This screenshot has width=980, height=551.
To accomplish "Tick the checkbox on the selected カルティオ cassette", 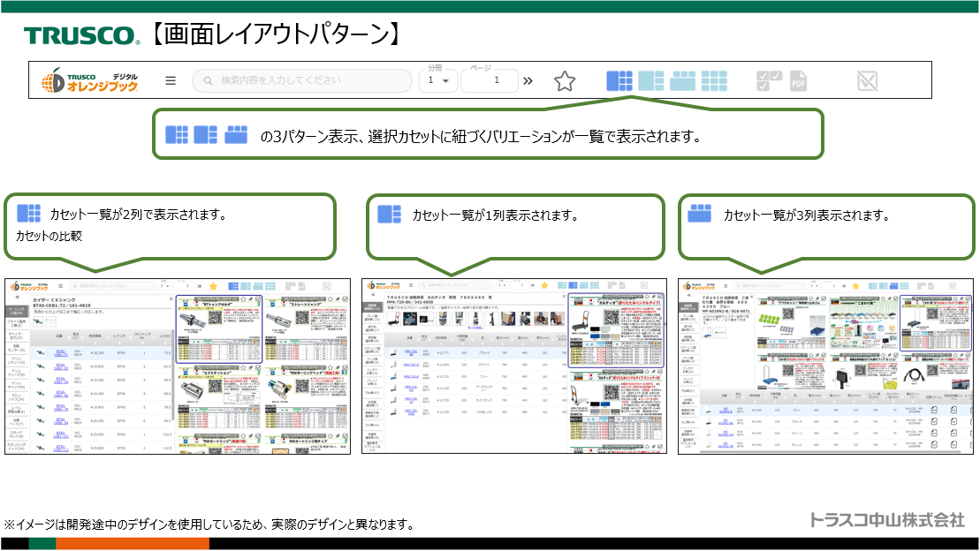I will pos(661,298).
